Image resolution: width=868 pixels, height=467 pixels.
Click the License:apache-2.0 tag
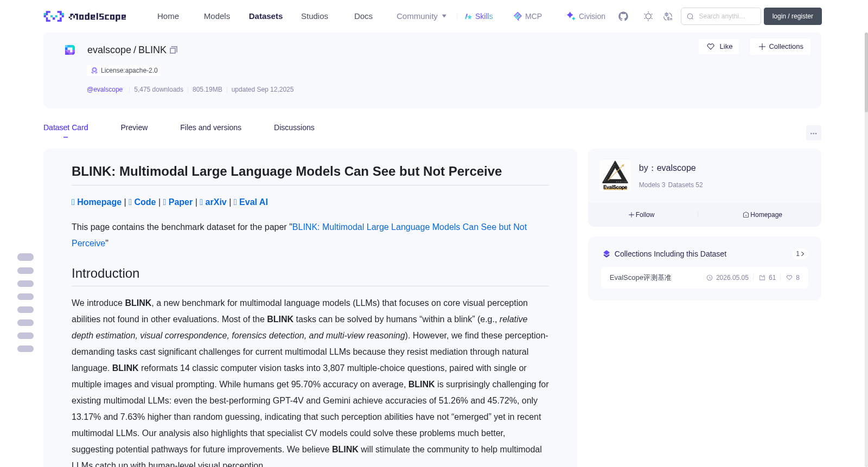[x=124, y=71]
